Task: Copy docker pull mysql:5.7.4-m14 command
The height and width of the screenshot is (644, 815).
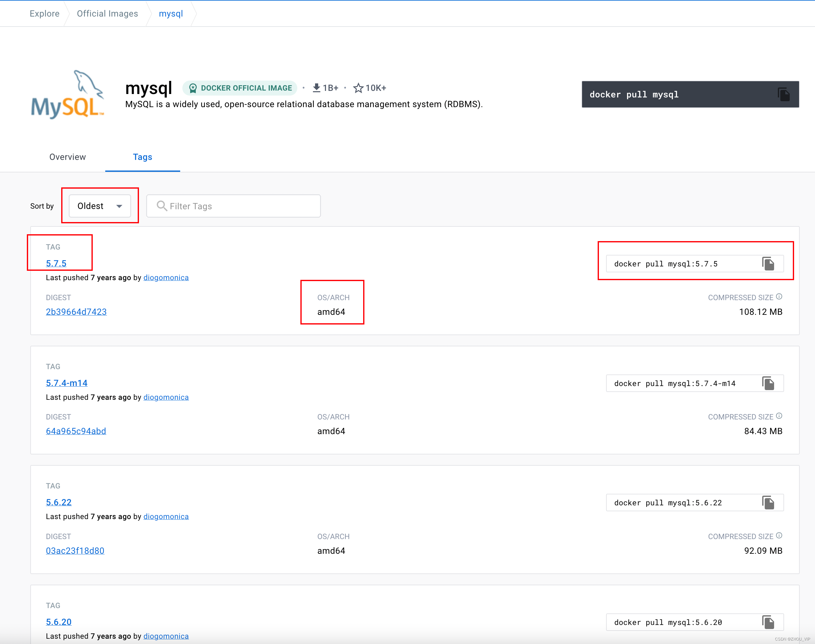Action: [x=768, y=384]
